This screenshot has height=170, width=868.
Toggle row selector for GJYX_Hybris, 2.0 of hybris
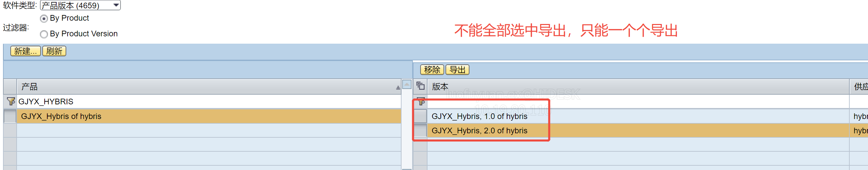pyautogui.click(x=420, y=130)
